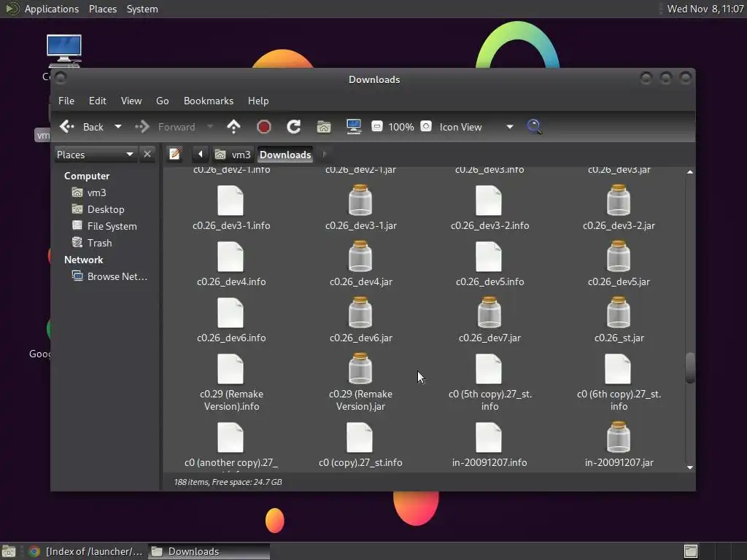Select the c0.26_dev3-2.jar file icon
Image resolution: width=747 pixels, height=560 pixels.
tap(619, 200)
